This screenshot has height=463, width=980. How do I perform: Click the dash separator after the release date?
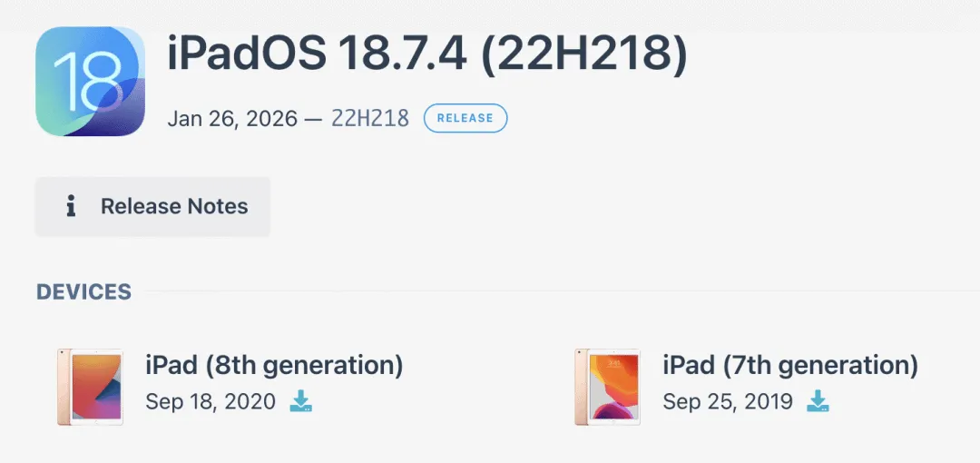pyautogui.click(x=314, y=118)
